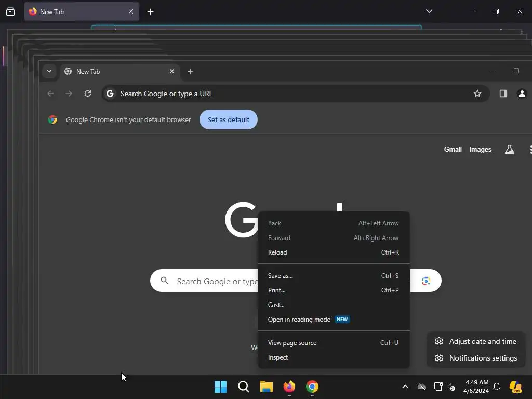Open the Chrome profile avatar
Viewport: 532px width, 399px height.
522,94
